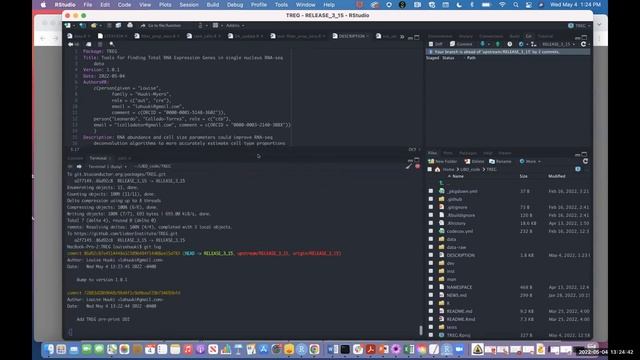Click the print icon in main toolbar
Viewport: 640px width, 360px height.
point(130,26)
